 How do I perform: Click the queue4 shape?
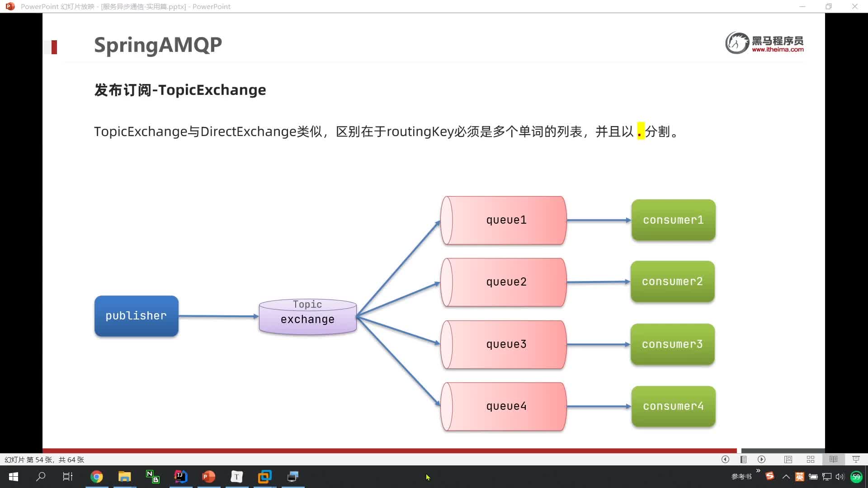(503, 407)
